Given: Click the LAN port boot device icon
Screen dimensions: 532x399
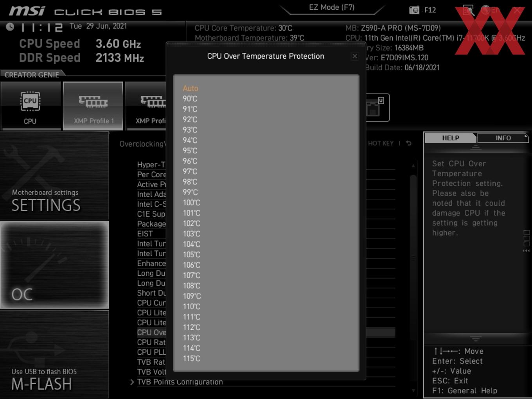Looking at the screenshot, I should click(x=375, y=108).
